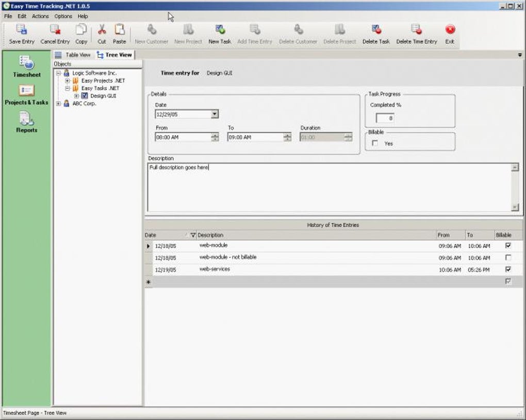
Task: Check Billable for web-module - not billable row
Action: click(x=508, y=257)
